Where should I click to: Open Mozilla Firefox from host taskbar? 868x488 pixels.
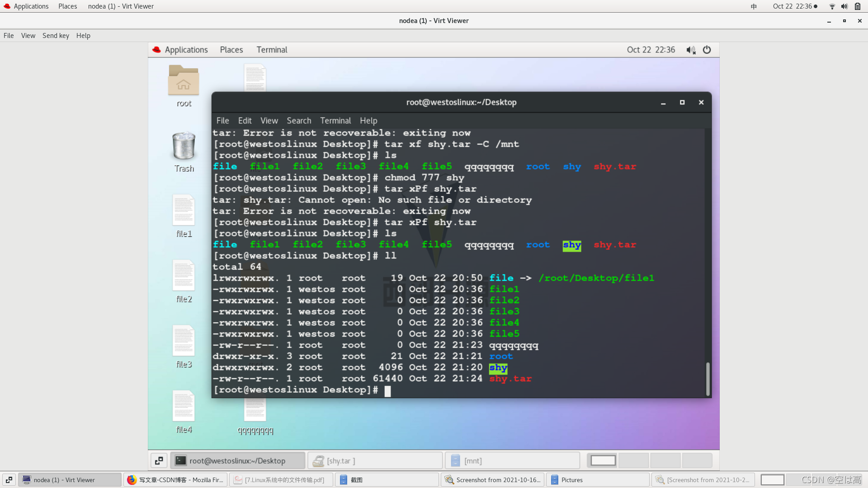point(175,480)
